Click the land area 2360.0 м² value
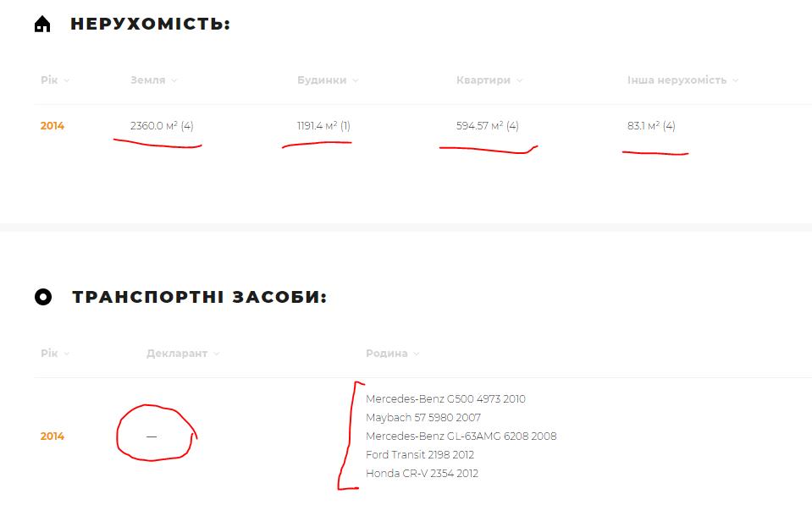The height and width of the screenshot is (505, 812). 162,126
